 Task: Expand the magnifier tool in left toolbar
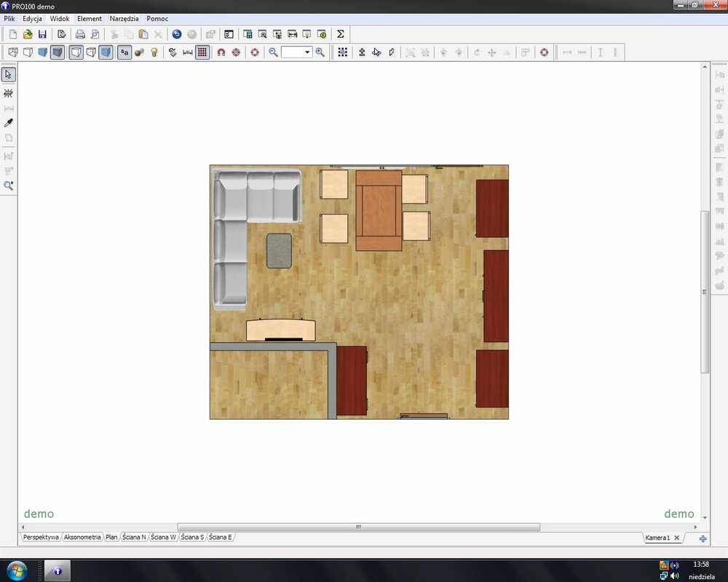click(9, 186)
